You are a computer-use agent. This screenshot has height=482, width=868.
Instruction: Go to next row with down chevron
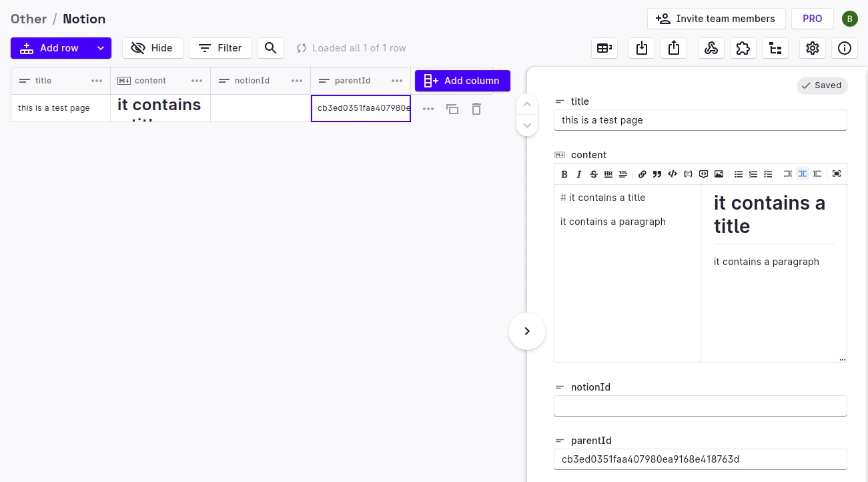527,126
